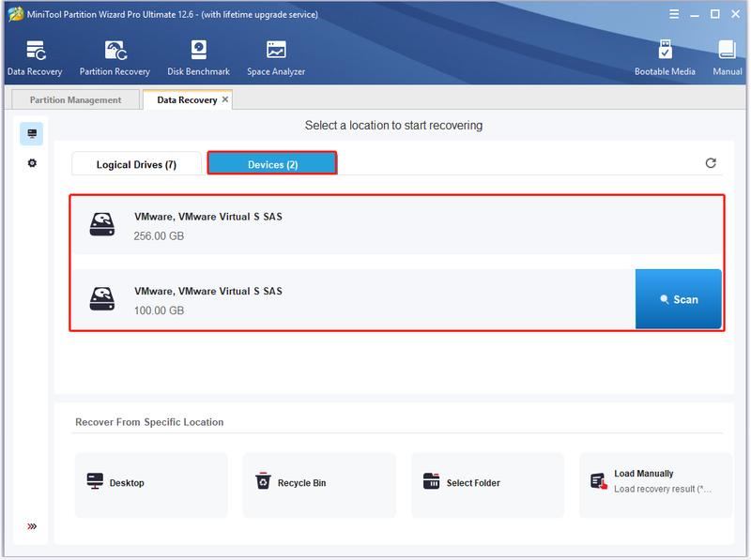Image resolution: width=751 pixels, height=560 pixels.
Task: Close the Data Recovery tab
Action: (x=225, y=99)
